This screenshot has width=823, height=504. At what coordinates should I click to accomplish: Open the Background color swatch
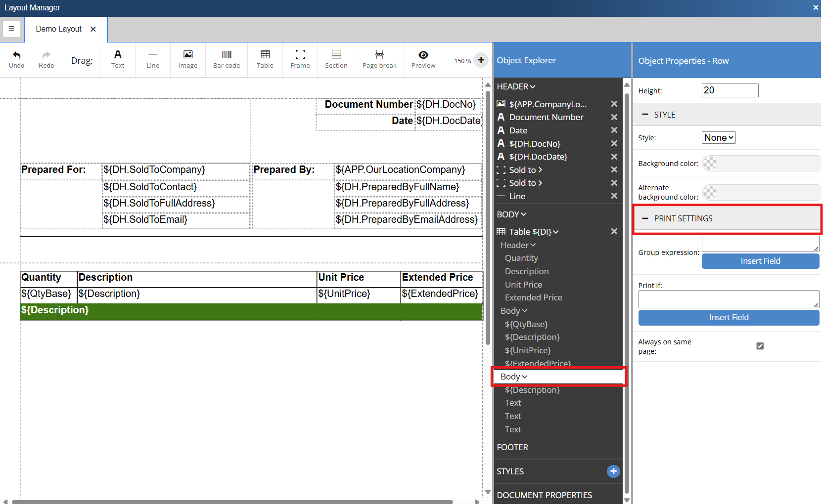pyautogui.click(x=710, y=164)
